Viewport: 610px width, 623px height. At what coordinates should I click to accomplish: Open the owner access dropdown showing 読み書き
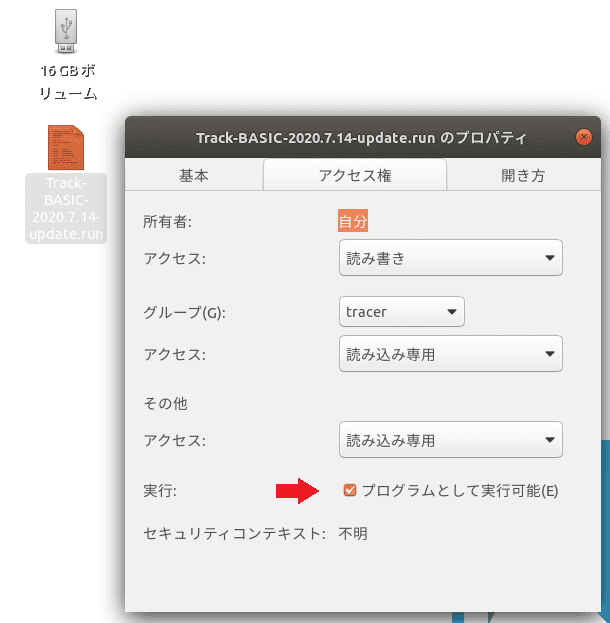pos(451,257)
